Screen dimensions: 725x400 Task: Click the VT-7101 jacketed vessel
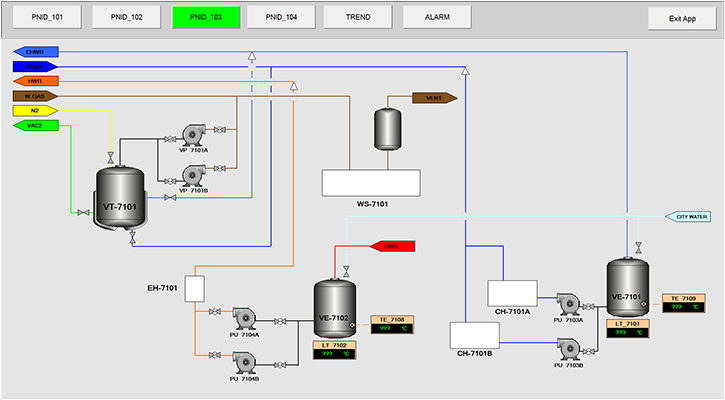click(x=120, y=199)
